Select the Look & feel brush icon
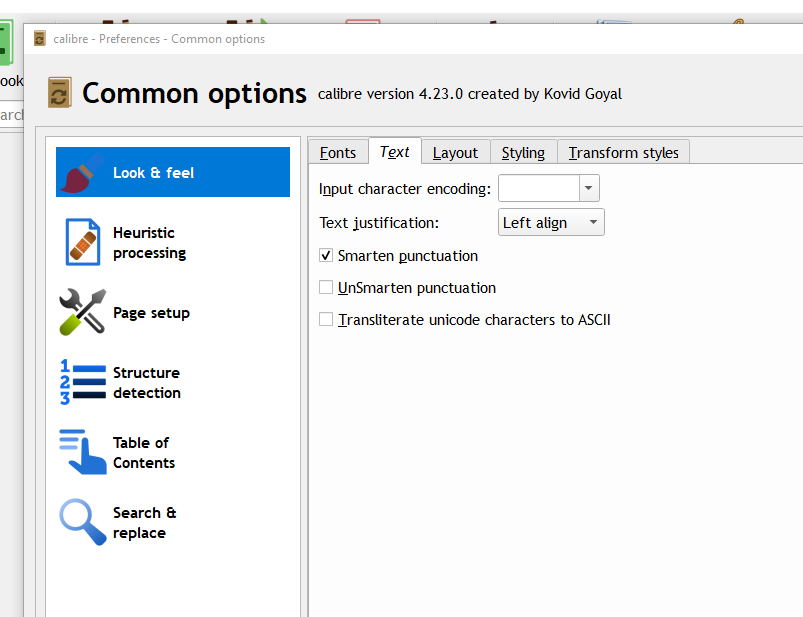This screenshot has height=617, width=803. 82,173
